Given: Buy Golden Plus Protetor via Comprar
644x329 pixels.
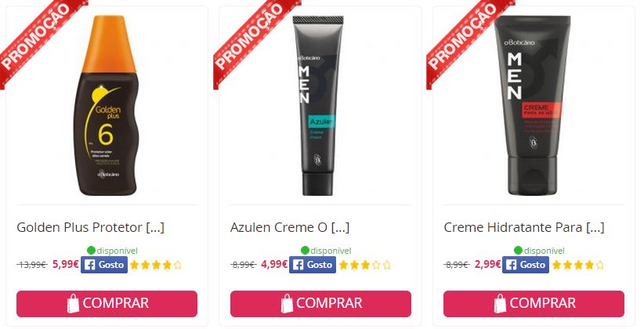Looking at the screenshot, I should point(107,303).
